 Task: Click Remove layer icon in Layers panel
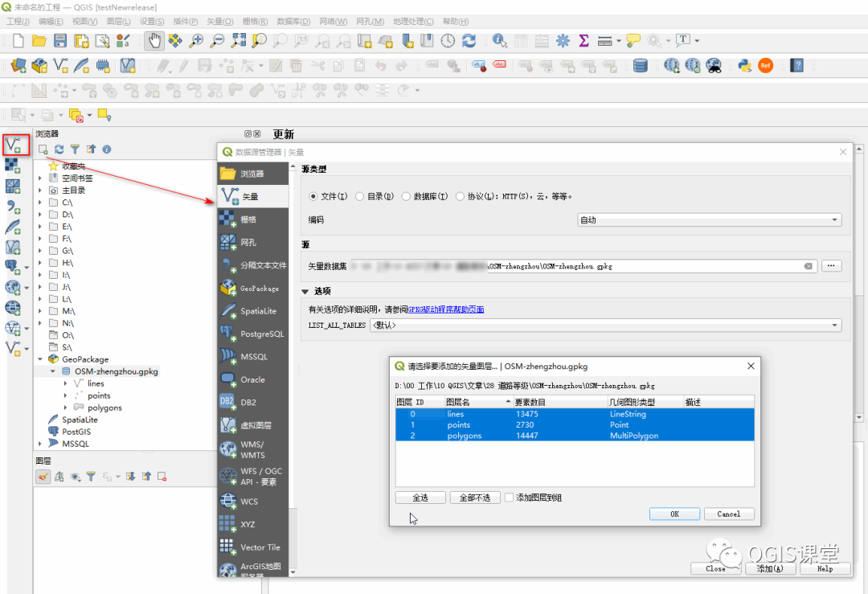coord(162,476)
